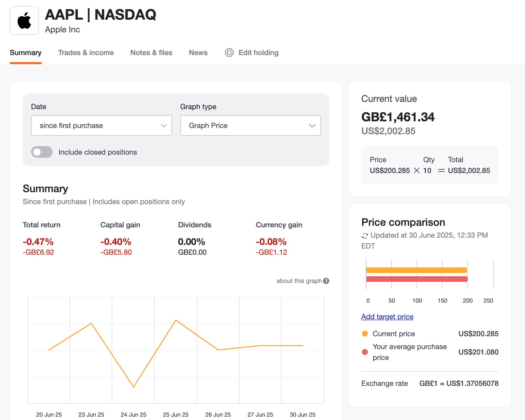Image resolution: width=525 pixels, height=420 pixels.
Task: Click the AAPL | NASDAQ heading
Action: [x=101, y=14]
